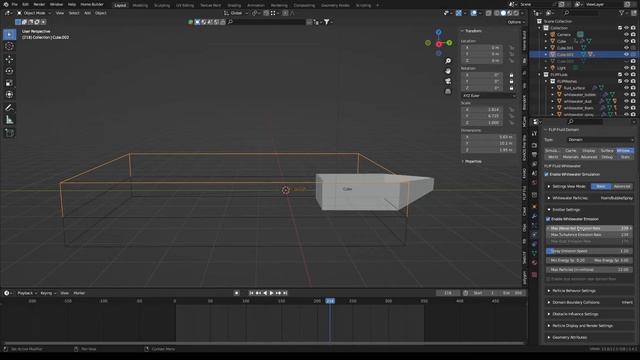Adjust Max Particles (in millions) field
The image size is (640, 360).
(x=589, y=270)
